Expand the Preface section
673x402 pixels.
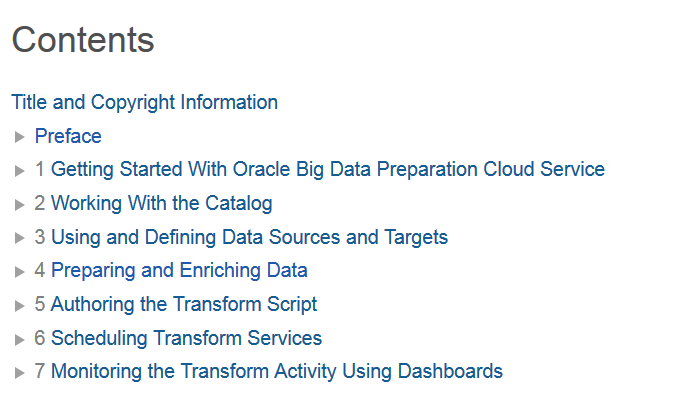click(x=19, y=137)
